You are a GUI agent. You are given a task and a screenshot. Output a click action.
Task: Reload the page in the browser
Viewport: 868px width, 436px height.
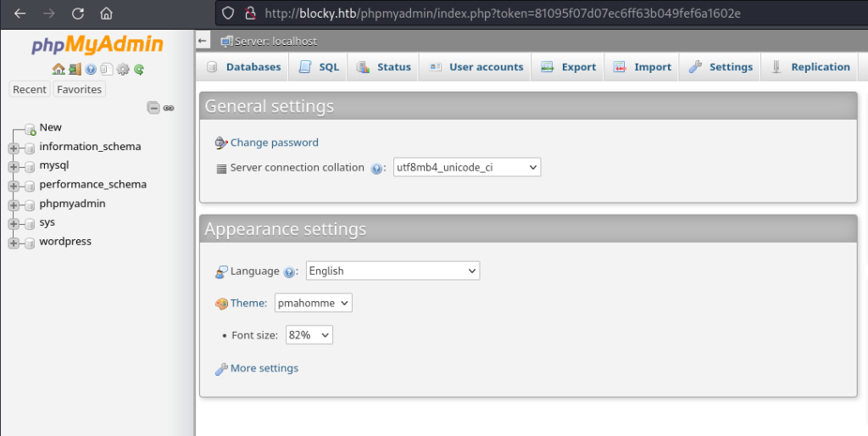[77, 14]
